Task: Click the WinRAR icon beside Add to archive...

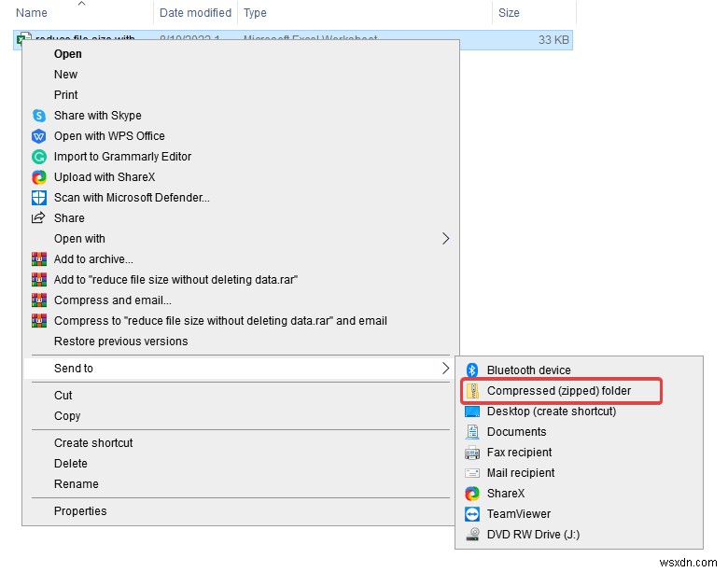Action: 39,258
